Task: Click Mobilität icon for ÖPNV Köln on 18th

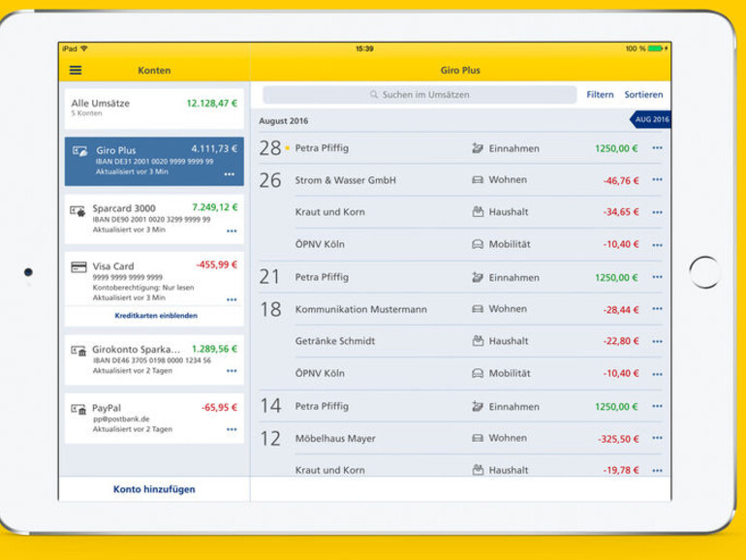Action: [x=478, y=373]
